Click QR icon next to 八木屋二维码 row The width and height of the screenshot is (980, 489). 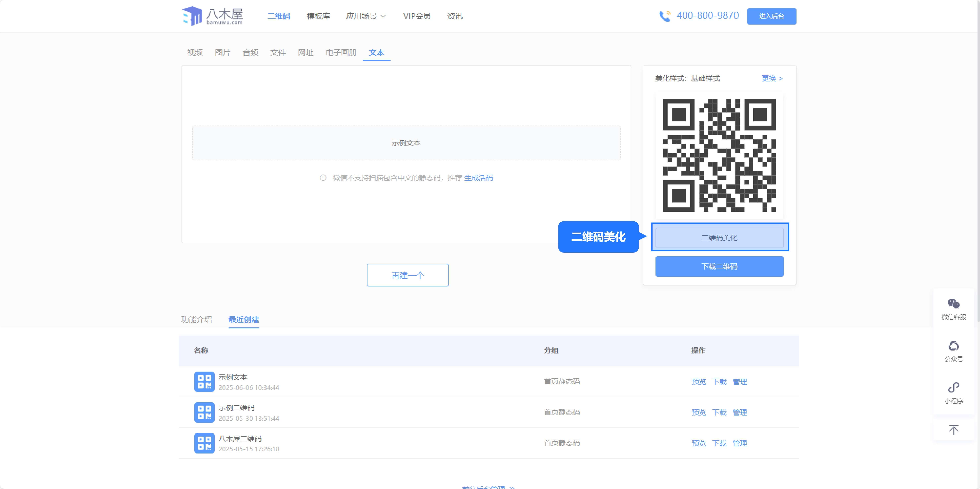(x=204, y=443)
